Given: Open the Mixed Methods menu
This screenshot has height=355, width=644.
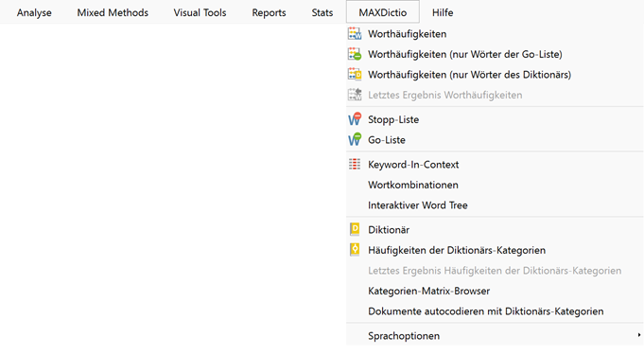Looking at the screenshot, I should point(113,12).
